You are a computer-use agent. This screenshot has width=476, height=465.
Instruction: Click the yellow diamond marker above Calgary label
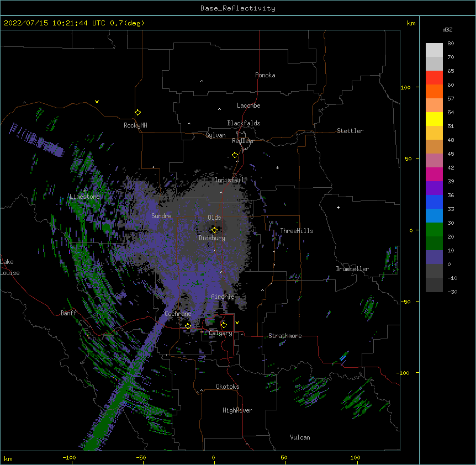224,325
